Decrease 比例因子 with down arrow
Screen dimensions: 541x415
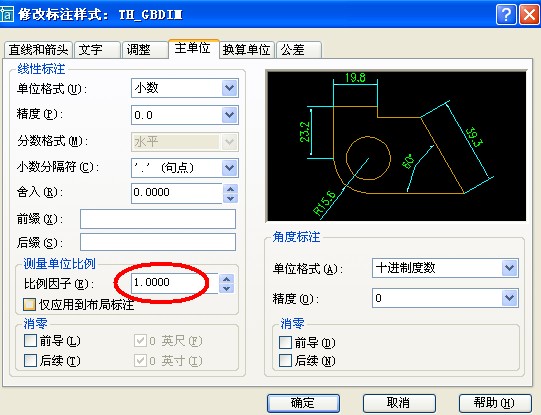(227, 288)
